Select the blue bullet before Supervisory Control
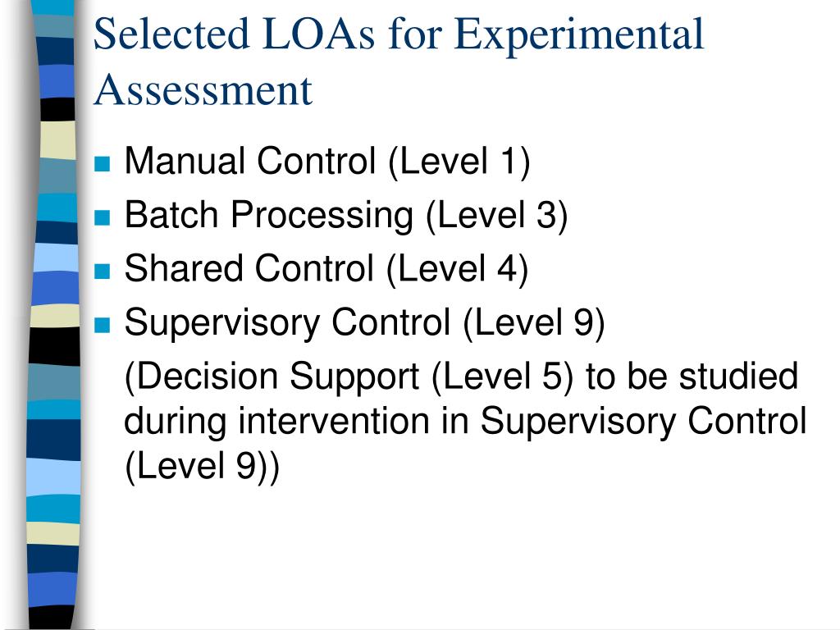The height and width of the screenshot is (630, 840). [x=103, y=325]
